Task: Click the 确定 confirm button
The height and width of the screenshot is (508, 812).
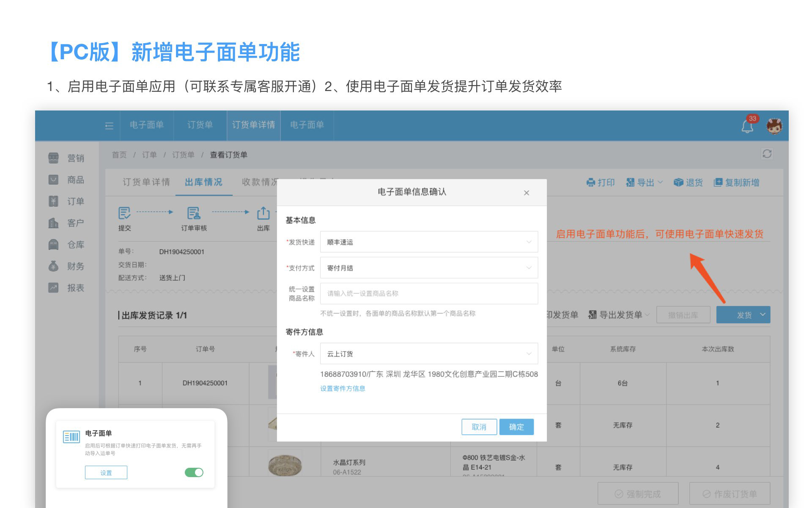Action: click(x=516, y=427)
